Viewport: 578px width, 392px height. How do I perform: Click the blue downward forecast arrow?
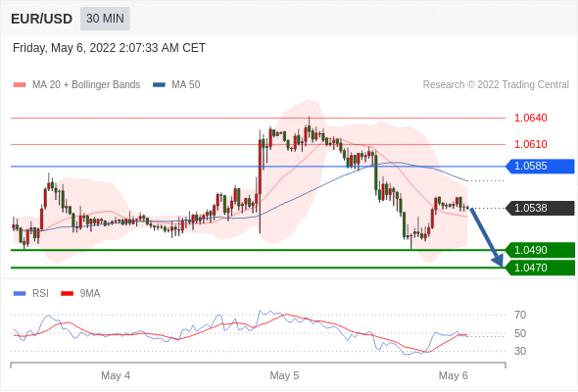point(487,237)
